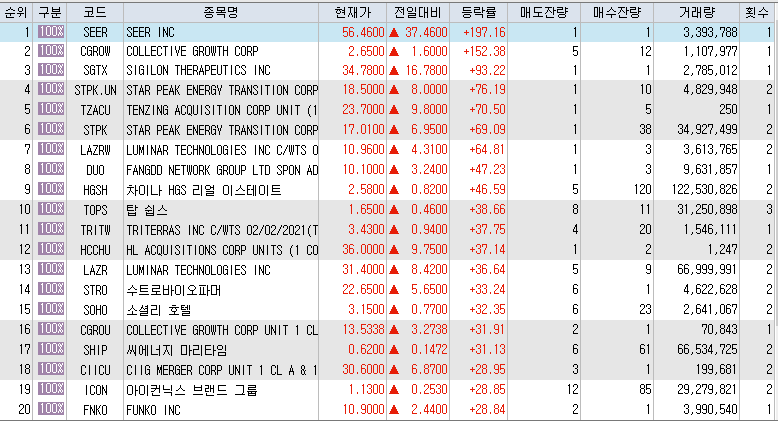The height and width of the screenshot is (421, 778).
Task: Sort by the 매수잔량 column header
Action: pos(617,12)
